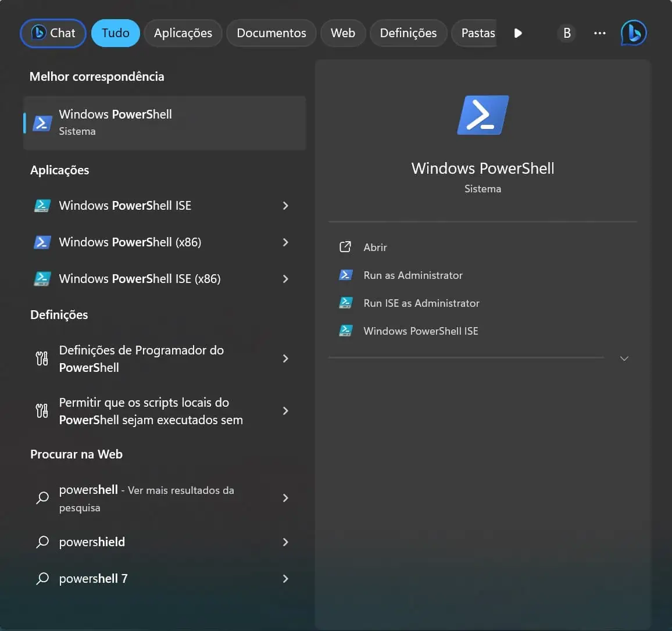Click the Windows PowerShell (x86) icon
This screenshot has height=631, width=672.
click(x=42, y=242)
